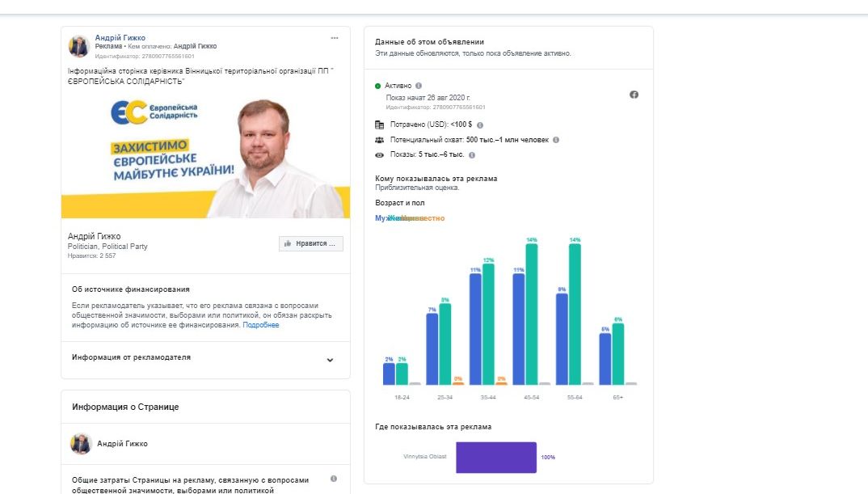The height and width of the screenshot is (494, 868).
Task: Click the purple Vinnytsia Oblast bar
Action: pyautogui.click(x=495, y=457)
